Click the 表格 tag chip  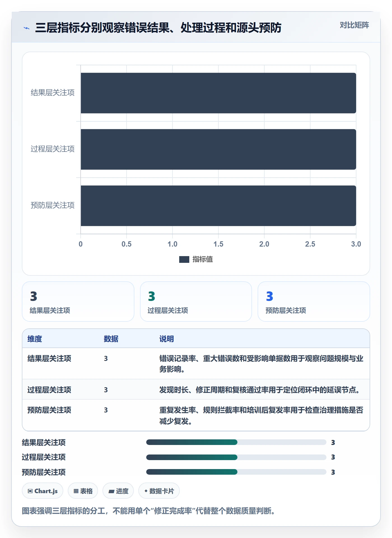click(83, 491)
